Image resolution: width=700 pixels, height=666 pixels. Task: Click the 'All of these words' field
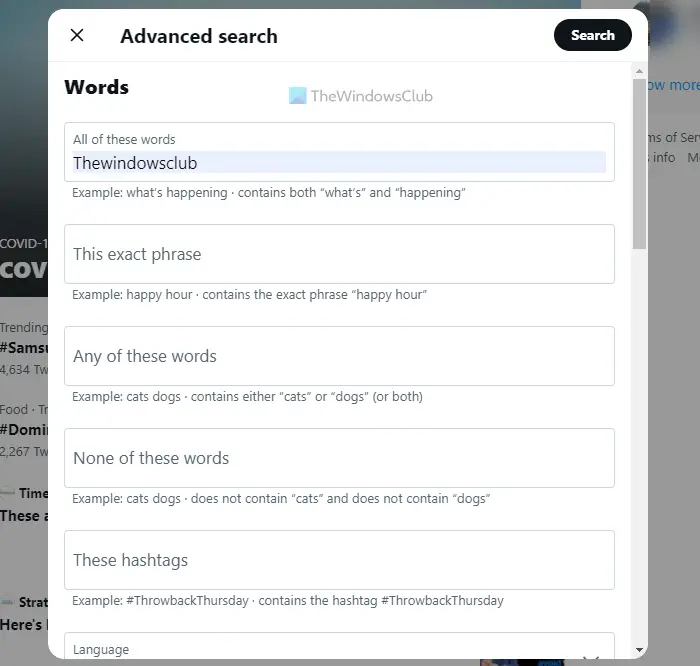tap(339, 162)
